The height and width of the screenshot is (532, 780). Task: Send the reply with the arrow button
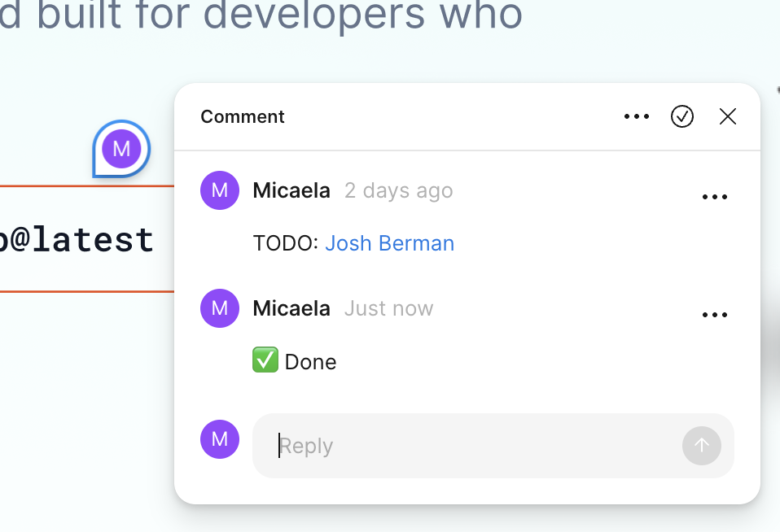pos(701,446)
